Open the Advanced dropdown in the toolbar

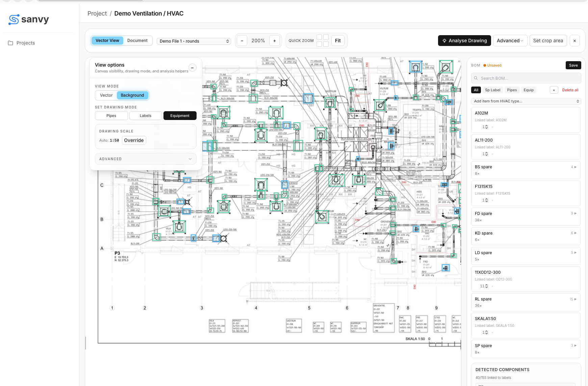pyautogui.click(x=510, y=41)
